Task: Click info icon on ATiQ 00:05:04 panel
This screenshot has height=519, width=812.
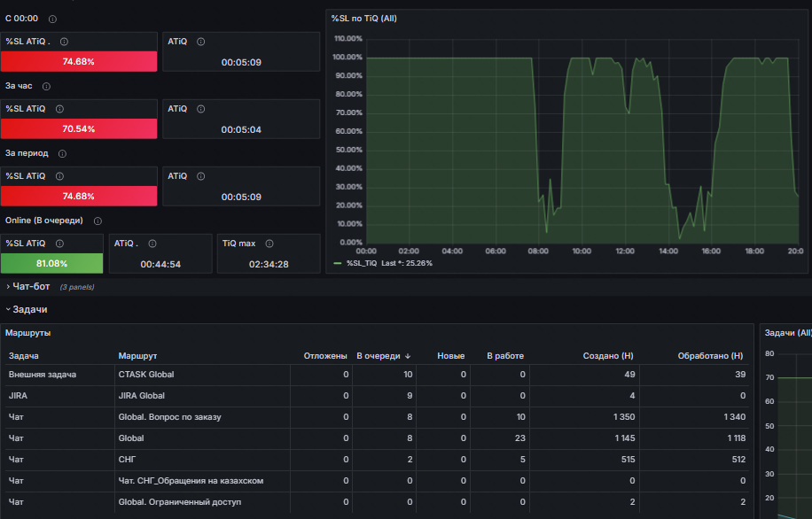Action: pyautogui.click(x=201, y=109)
